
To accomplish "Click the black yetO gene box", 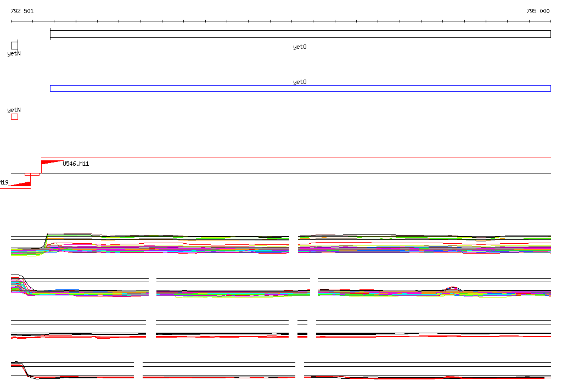I will pos(300,34).
